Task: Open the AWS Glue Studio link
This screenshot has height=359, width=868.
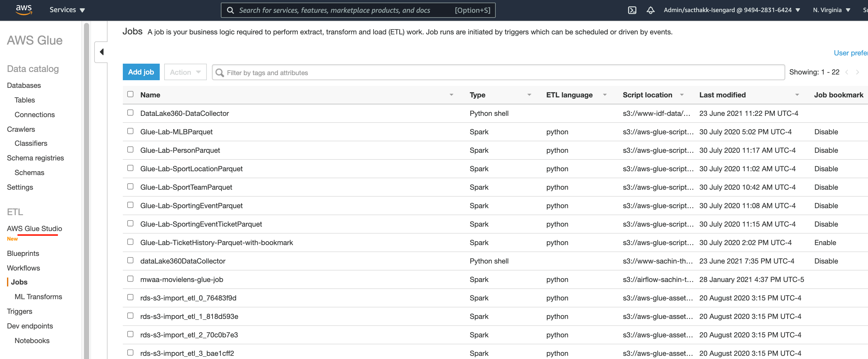Action: 34,229
